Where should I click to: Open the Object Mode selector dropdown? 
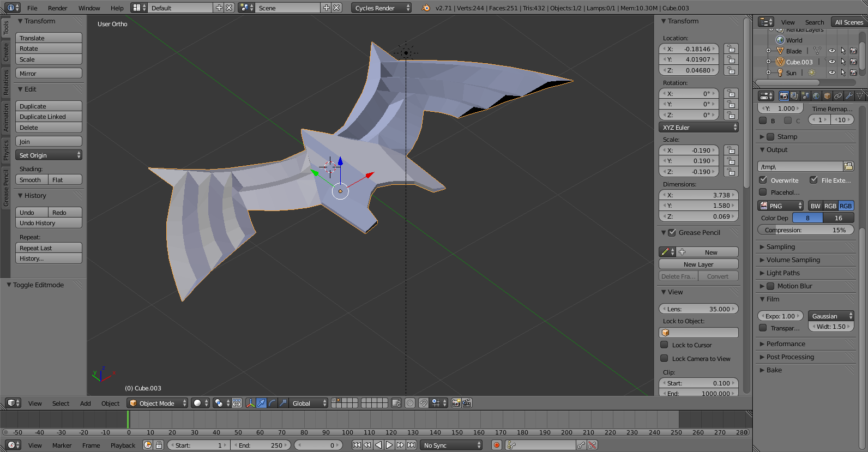click(x=157, y=403)
